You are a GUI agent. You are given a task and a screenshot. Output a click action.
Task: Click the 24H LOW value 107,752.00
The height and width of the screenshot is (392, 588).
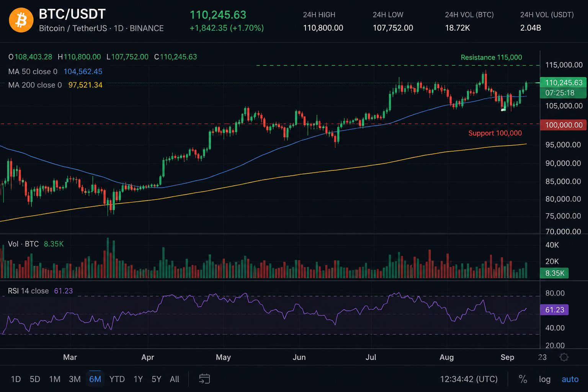click(x=393, y=28)
